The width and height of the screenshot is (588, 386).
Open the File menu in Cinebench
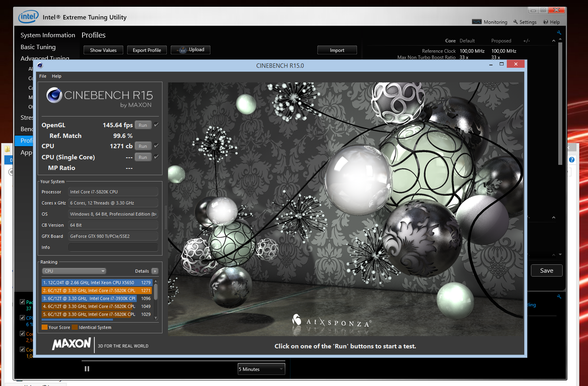click(43, 76)
